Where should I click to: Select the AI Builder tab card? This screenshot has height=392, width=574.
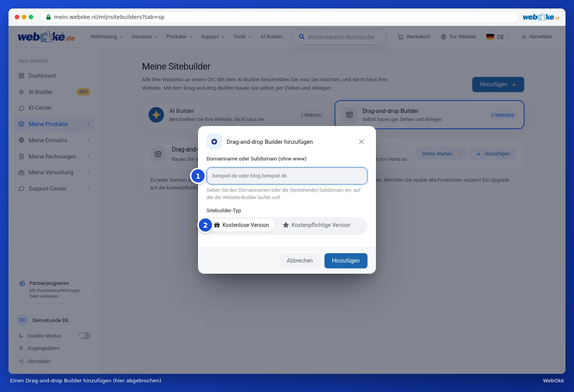236,115
